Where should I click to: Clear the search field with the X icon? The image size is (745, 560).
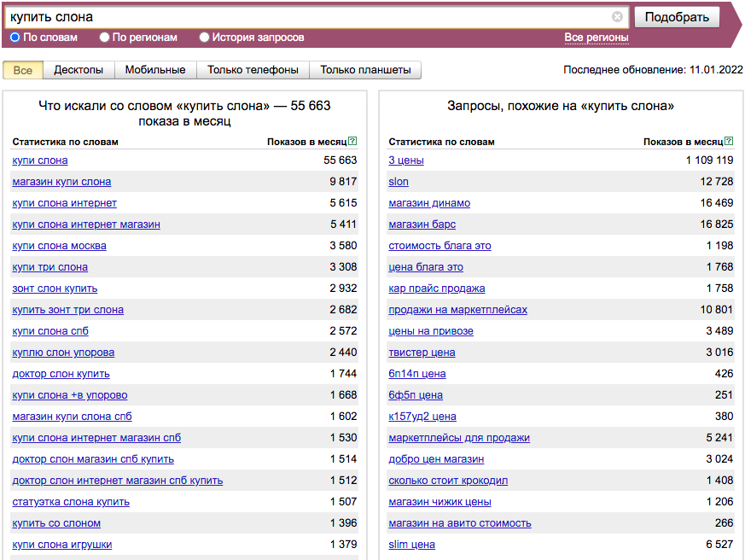tap(617, 17)
